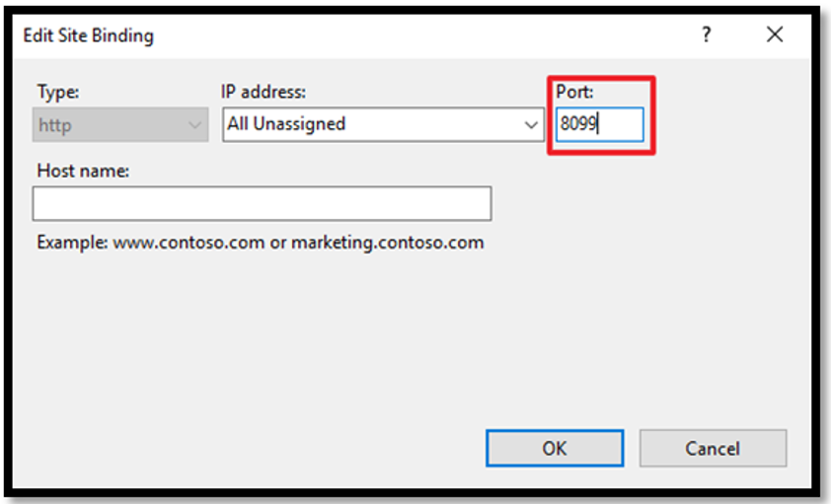The width and height of the screenshot is (831, 504).
Task: Click the http value in Type box
Action: 54,126
